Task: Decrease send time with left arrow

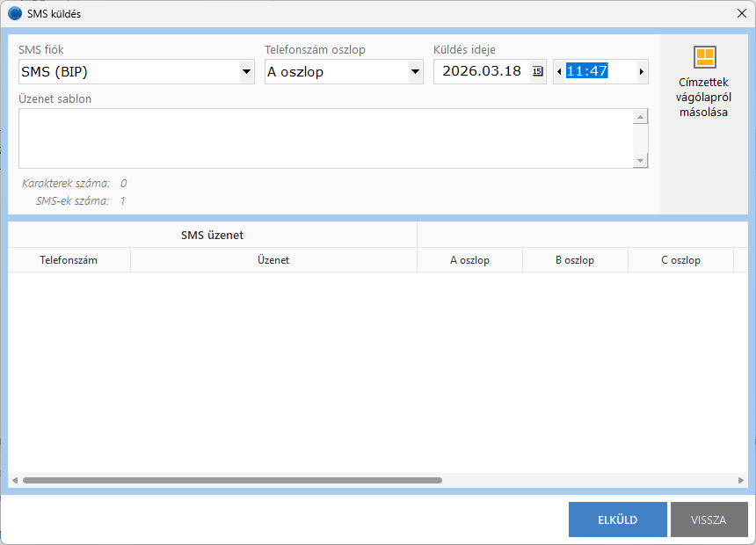Action: coord(559,72)
